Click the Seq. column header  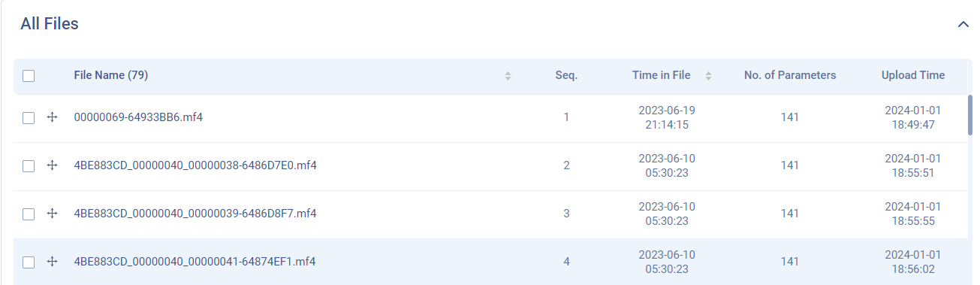click(566, 75)
